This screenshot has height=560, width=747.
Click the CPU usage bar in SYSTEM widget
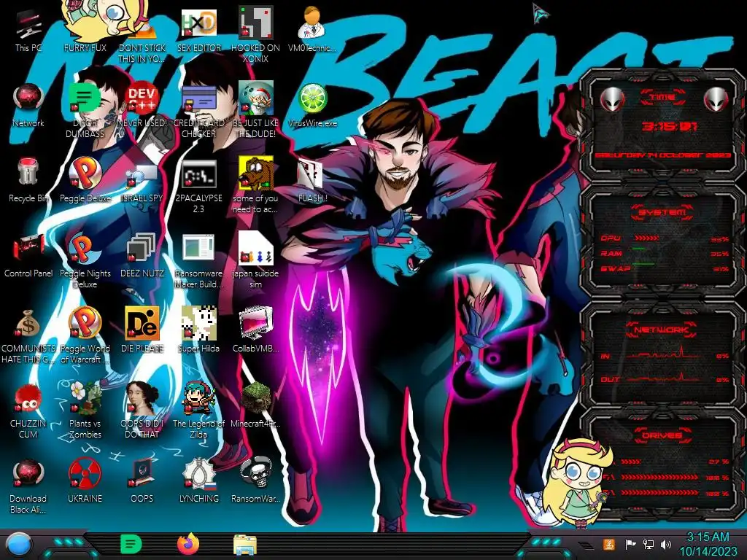(647, 238)
